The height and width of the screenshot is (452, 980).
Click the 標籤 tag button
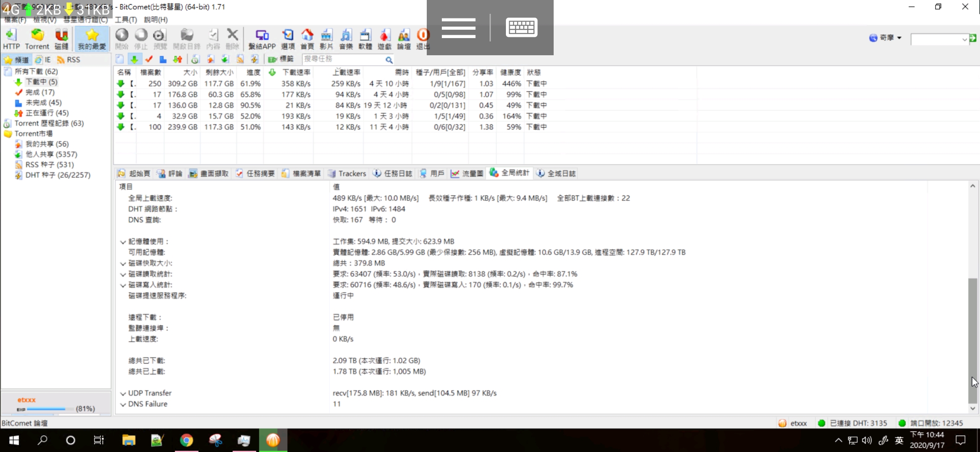point(281,59)
